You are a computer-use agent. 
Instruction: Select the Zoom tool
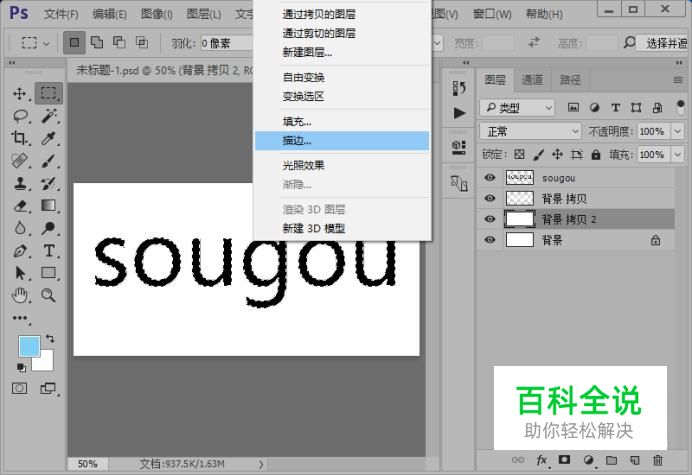(49, 295)
